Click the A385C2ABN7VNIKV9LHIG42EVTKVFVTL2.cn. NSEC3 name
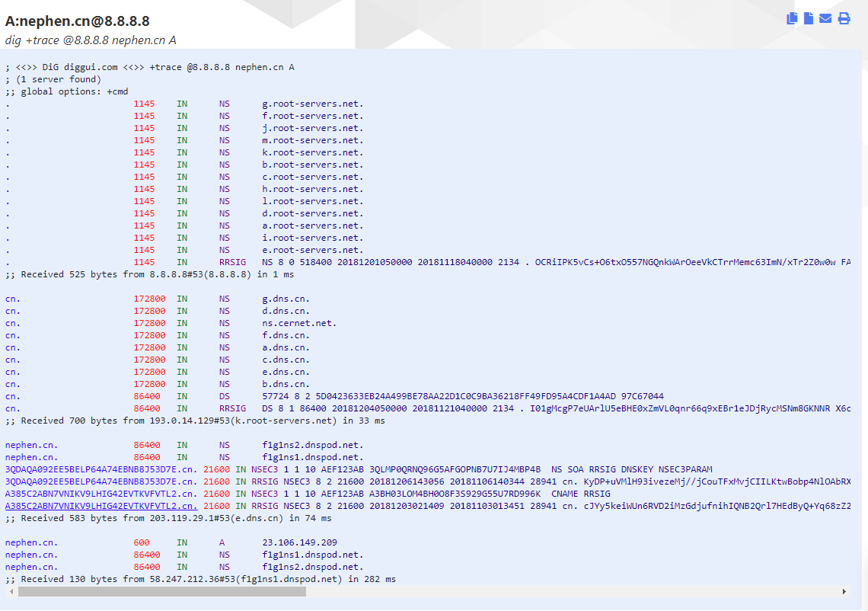Viewport: 868px width, 611px height. (101, 494)
